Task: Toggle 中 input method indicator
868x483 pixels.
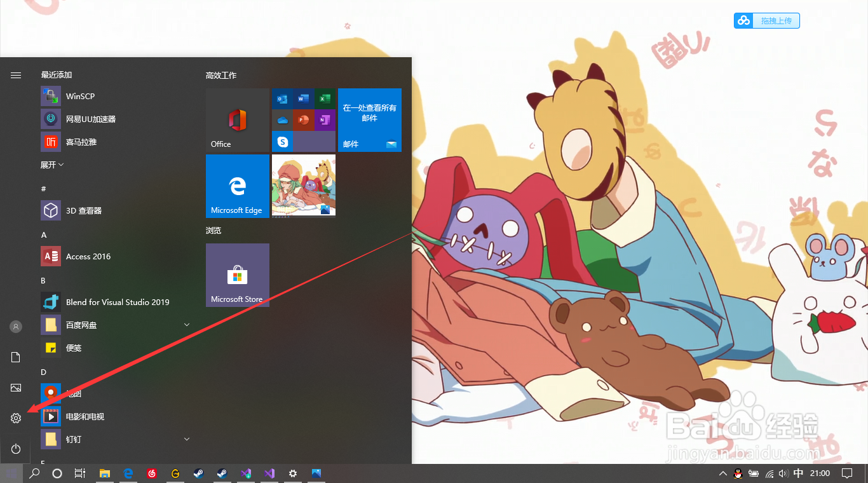Action: (x=799, y=473)
